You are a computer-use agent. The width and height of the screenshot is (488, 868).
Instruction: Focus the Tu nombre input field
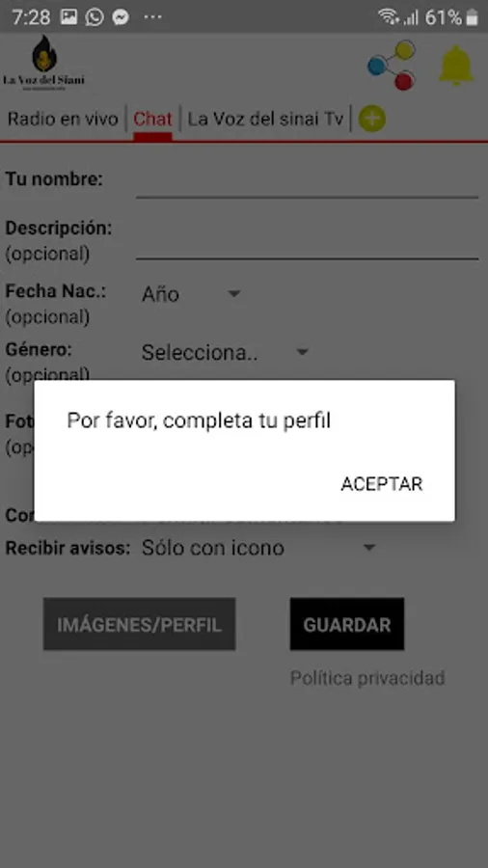307,181
